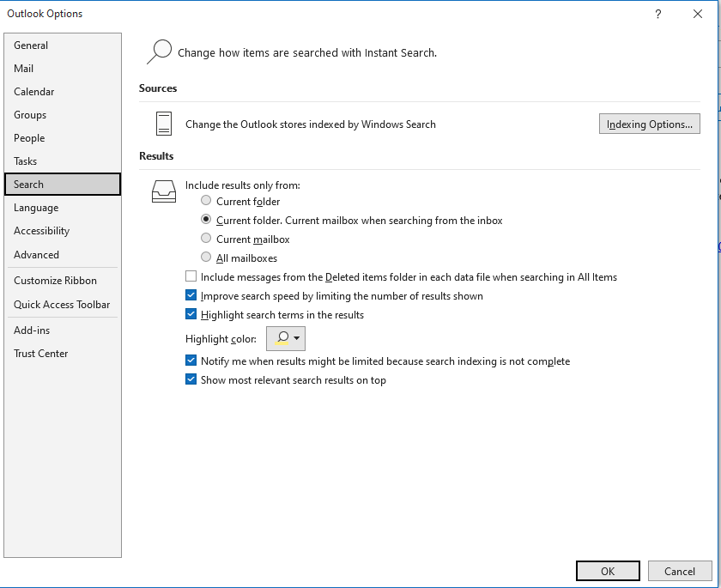Open the Trust Center category

pyautogui.click(x=41, y=354)
